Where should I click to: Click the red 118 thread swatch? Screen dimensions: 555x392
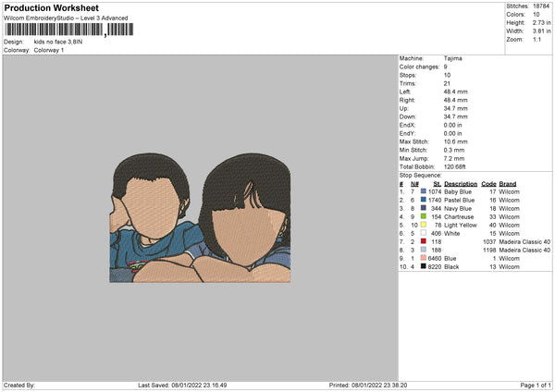(x=424, y=241)
